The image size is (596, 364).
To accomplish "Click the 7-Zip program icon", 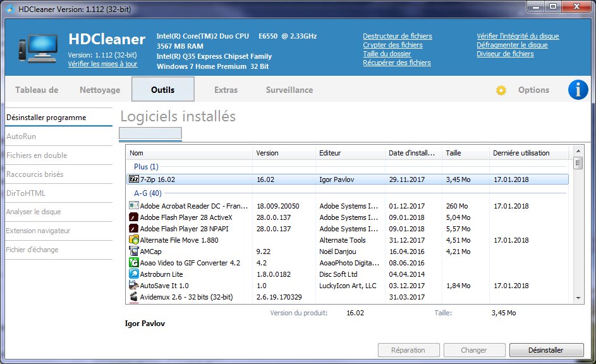I will [x=134, y=179].
